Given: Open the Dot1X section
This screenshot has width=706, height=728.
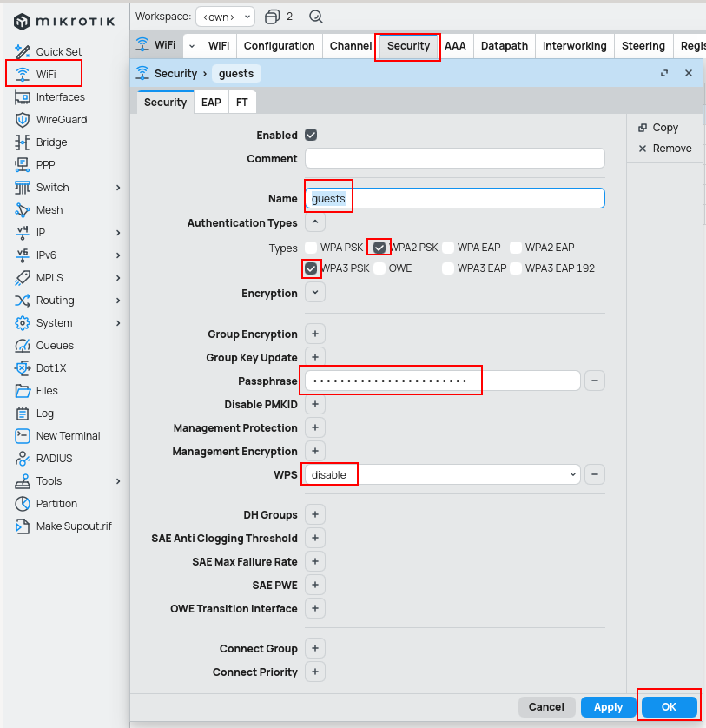Looking at the screenshot, I should click(41, 368).
